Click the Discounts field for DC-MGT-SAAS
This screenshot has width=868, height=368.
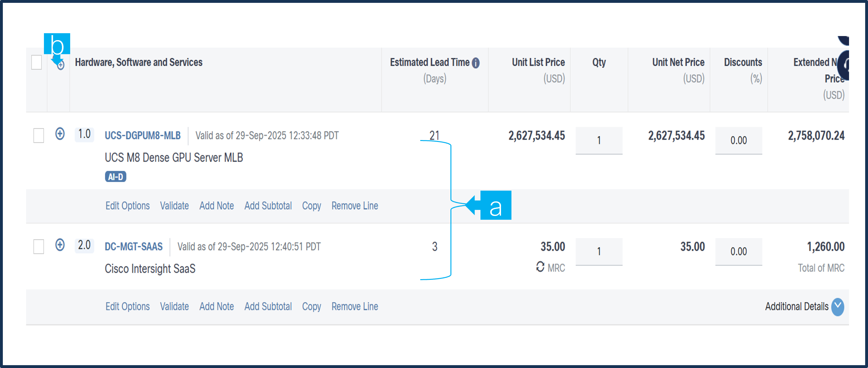(738, 251)
